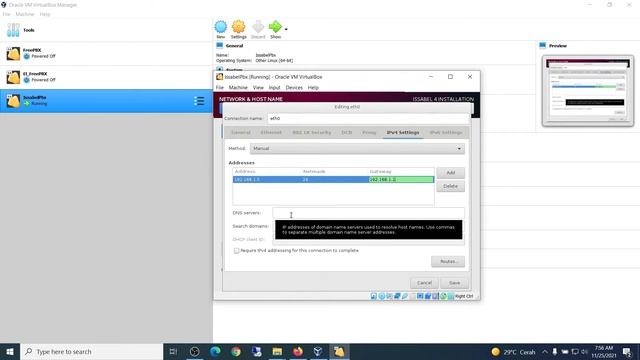Image resolution: width=640 pixels, height=360 pixels.
Task: Click the Preview panel header icon
Action: [x=542, y=45]
